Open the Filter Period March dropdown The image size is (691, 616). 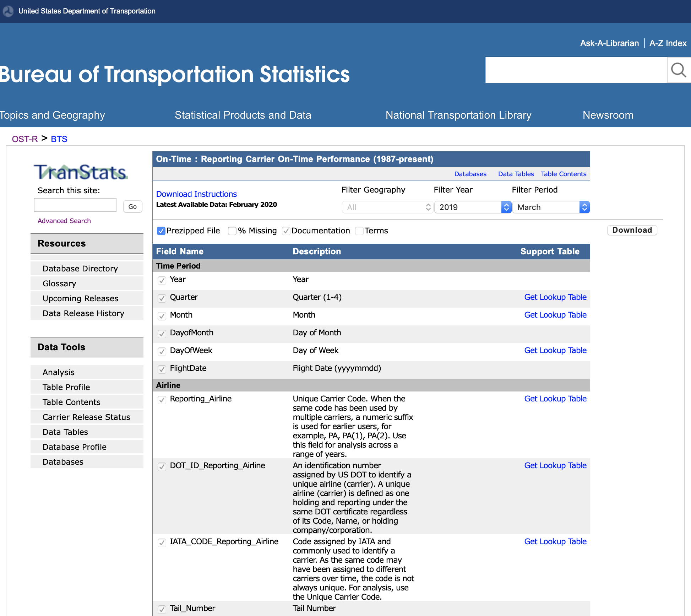(x=551, y=207)
